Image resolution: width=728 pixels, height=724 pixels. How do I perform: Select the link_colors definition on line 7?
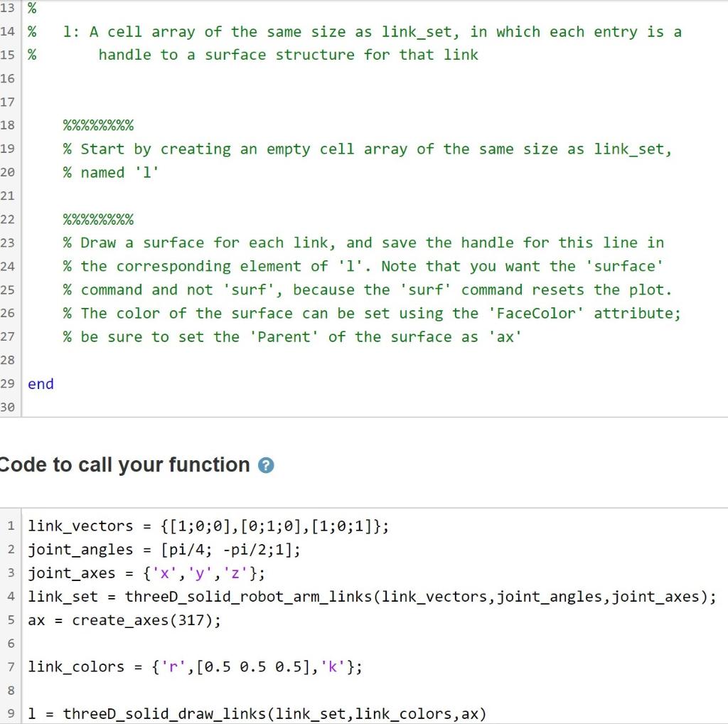192,666
